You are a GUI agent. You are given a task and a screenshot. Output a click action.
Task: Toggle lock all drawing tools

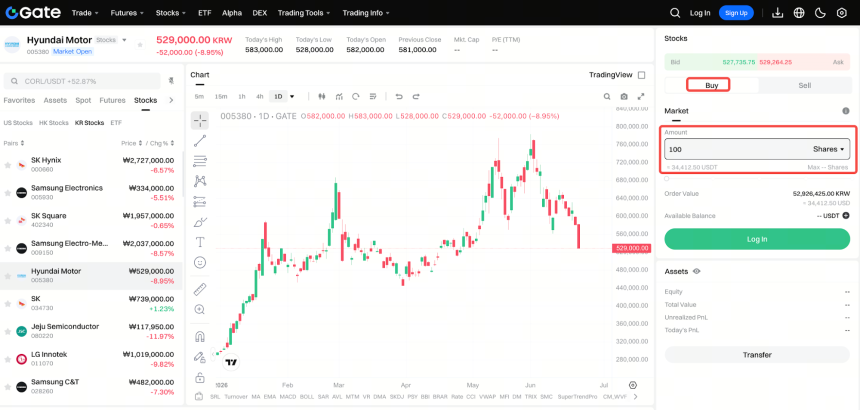200,378
